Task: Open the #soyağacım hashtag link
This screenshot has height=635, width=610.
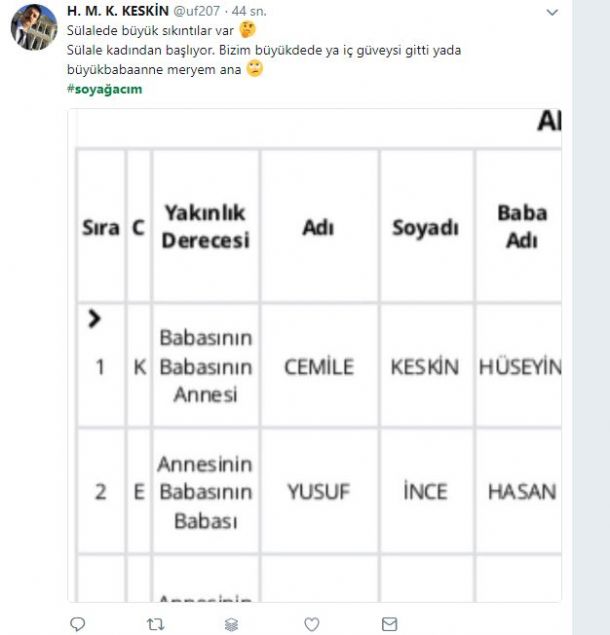Action: point(104,89)
